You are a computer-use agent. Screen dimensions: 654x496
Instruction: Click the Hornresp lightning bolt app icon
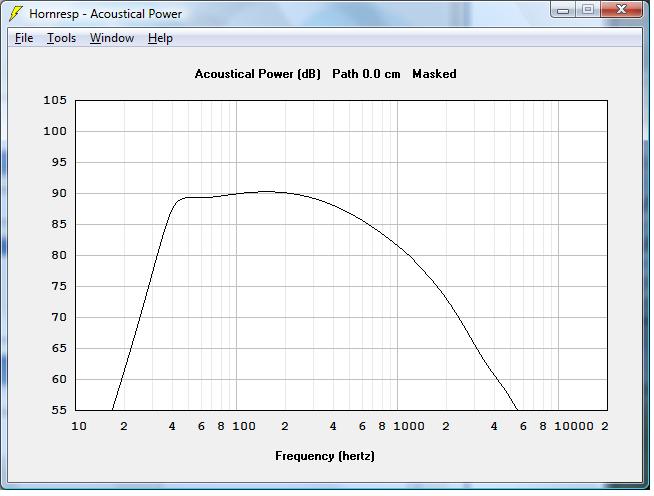[16, 13]
